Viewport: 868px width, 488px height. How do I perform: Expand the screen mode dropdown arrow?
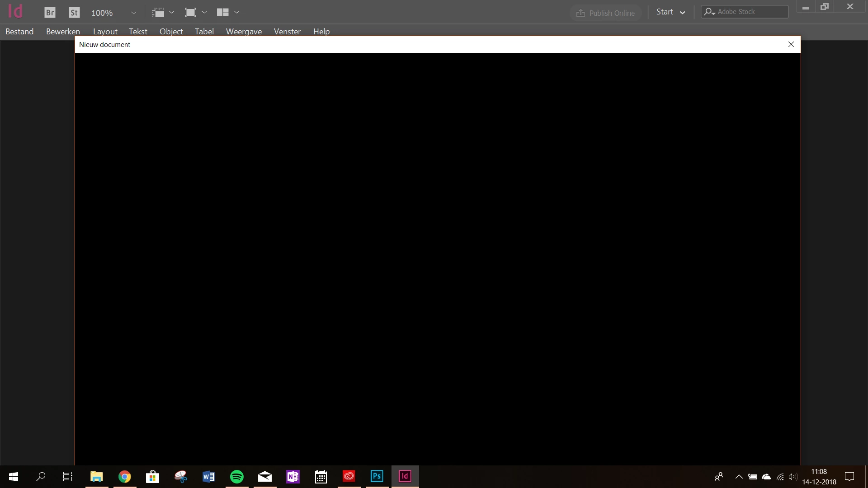tap(204, 13)
